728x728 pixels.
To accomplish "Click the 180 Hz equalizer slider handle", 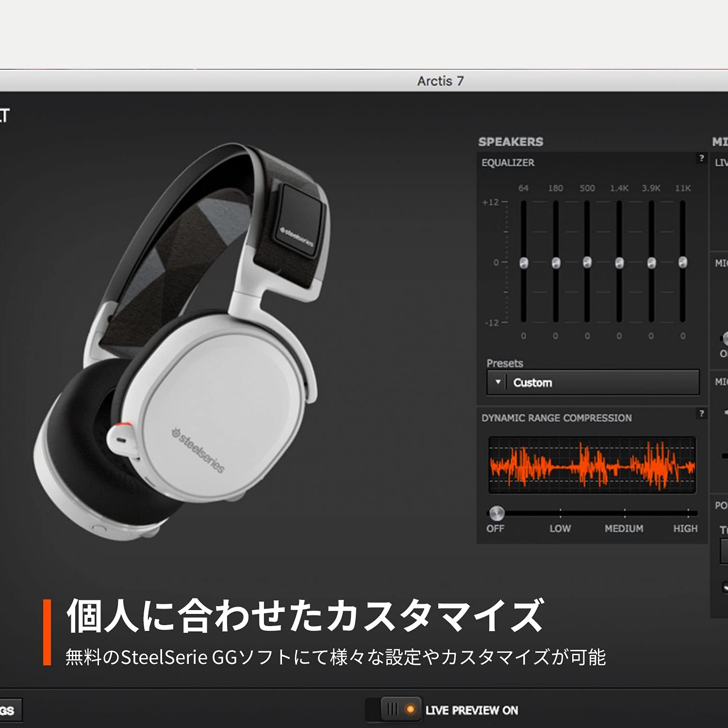I will click(x=556, y=263).
